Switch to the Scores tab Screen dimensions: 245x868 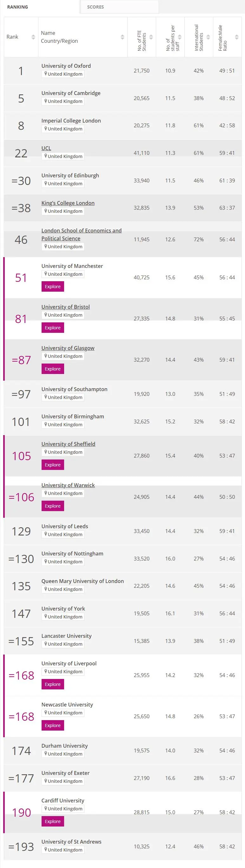[x=96, y=7]
